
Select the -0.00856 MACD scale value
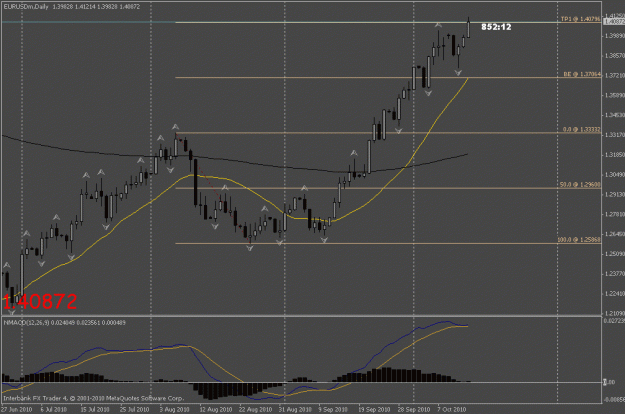tap(614, 399)
